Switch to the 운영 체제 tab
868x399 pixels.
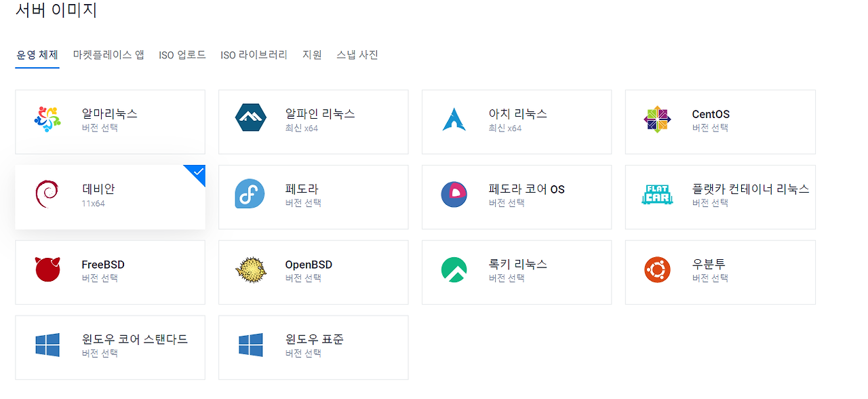click(37, 55)
